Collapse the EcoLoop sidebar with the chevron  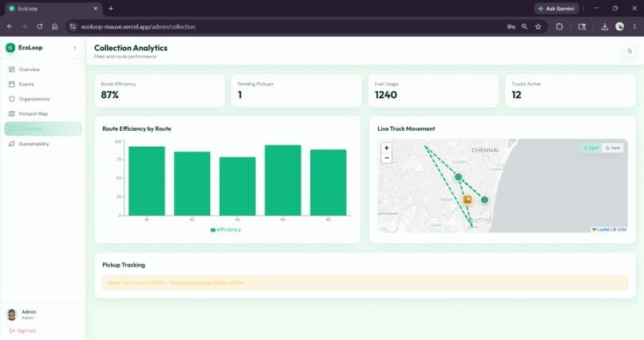tap(75, 48)
